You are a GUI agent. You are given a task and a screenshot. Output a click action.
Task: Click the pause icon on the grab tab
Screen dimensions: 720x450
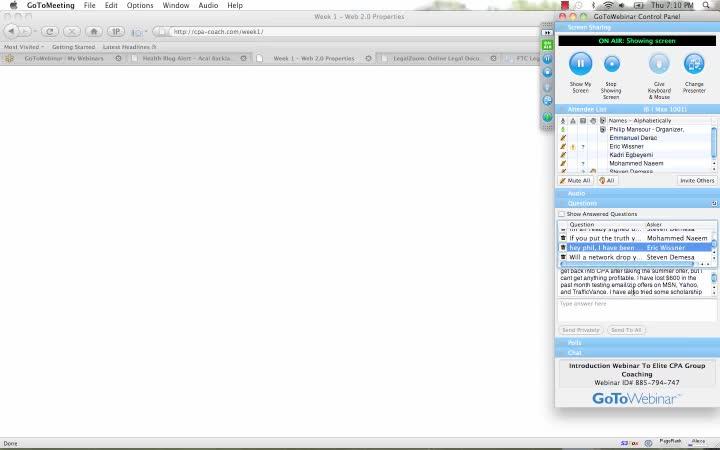(547, 59)
